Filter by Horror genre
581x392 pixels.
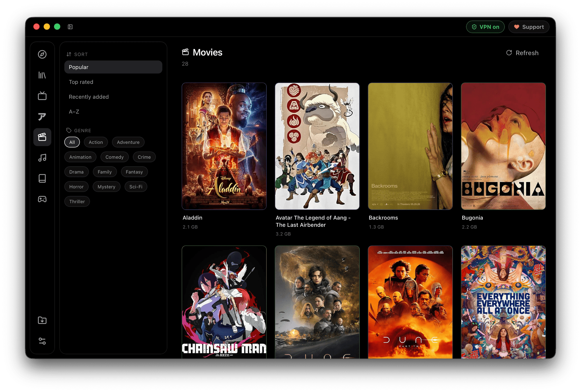76,187
